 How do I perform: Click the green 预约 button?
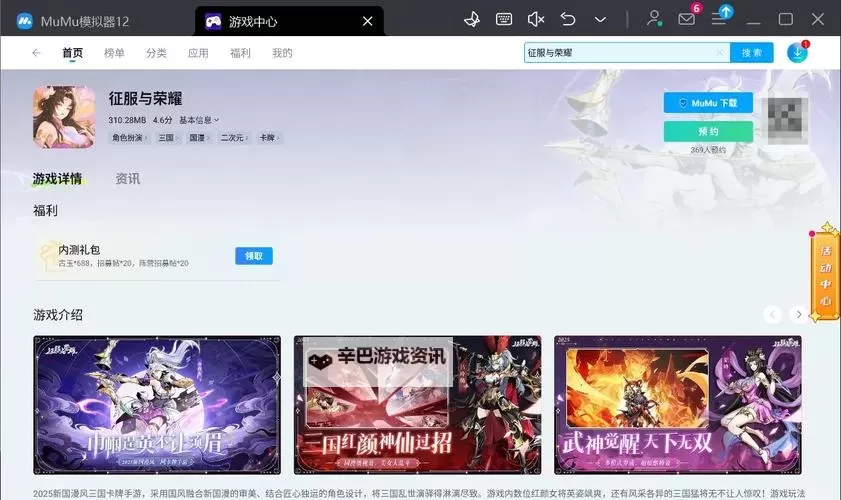coord(708,131)
